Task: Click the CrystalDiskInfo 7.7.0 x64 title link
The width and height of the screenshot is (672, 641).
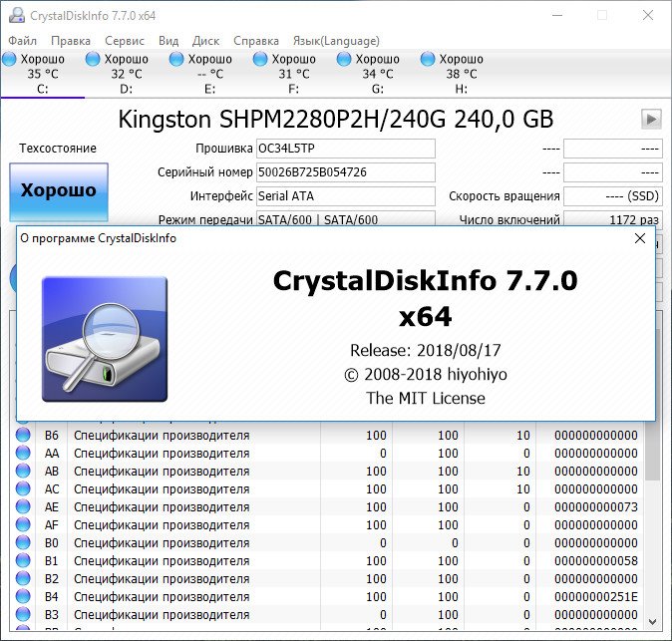Action: click(x=425, y=299)
